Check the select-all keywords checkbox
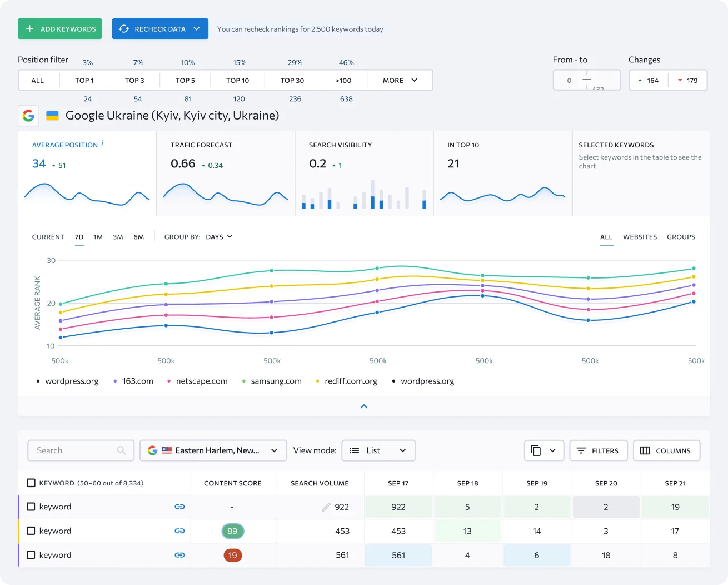This screenshot has width=728, height=585. coord(31,483)
